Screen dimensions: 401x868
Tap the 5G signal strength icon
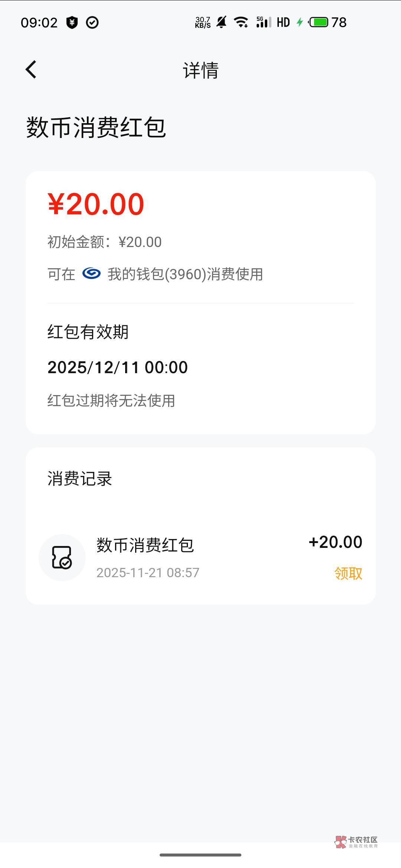pyautogui.click(x=263, y=22)
